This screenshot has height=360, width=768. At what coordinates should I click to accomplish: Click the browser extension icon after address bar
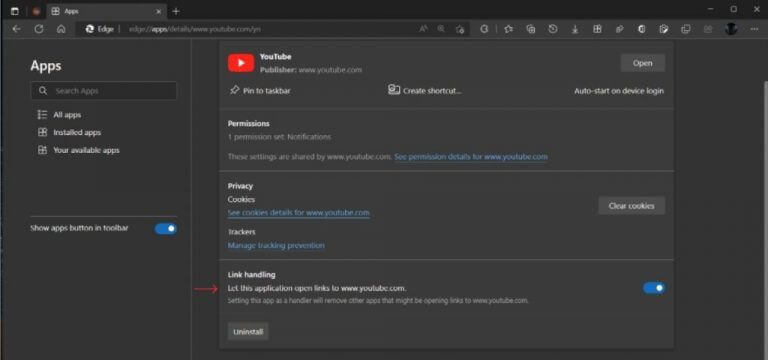tap(484, 29)
